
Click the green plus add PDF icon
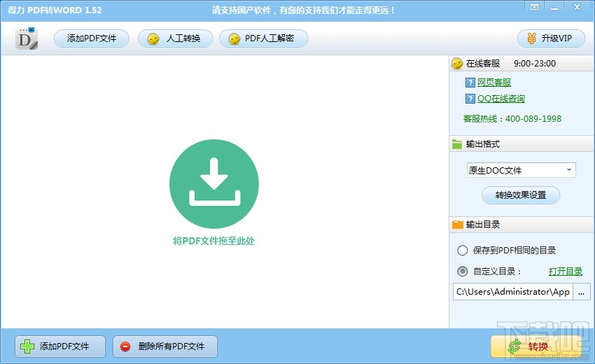pos(27,346)
